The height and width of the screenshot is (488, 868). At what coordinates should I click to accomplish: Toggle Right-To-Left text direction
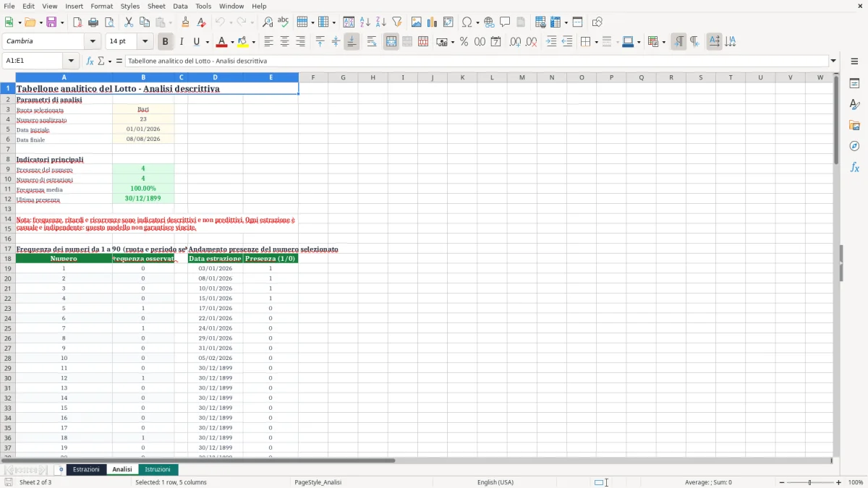(x=694, y=42)
